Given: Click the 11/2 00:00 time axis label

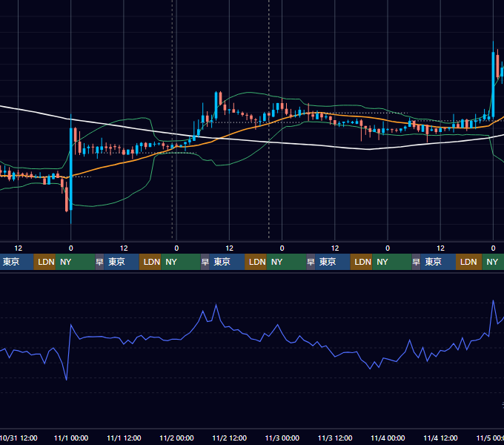Looking at the screenshot, I should (176, 438).
